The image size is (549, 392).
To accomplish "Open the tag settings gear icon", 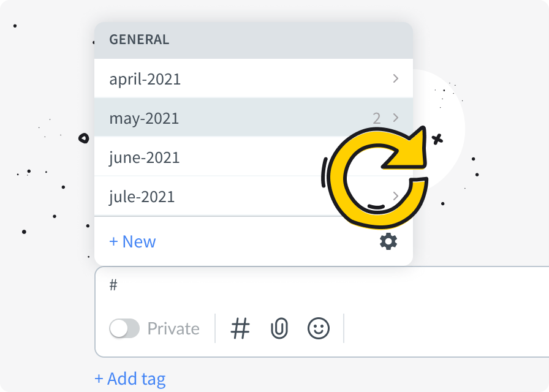I will point(388,241).
